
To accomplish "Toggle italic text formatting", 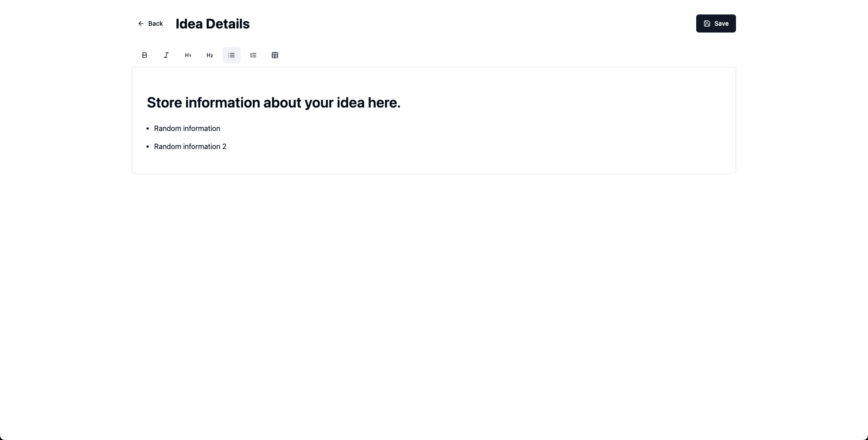I will pyautogui.click(x=166, y=55).
